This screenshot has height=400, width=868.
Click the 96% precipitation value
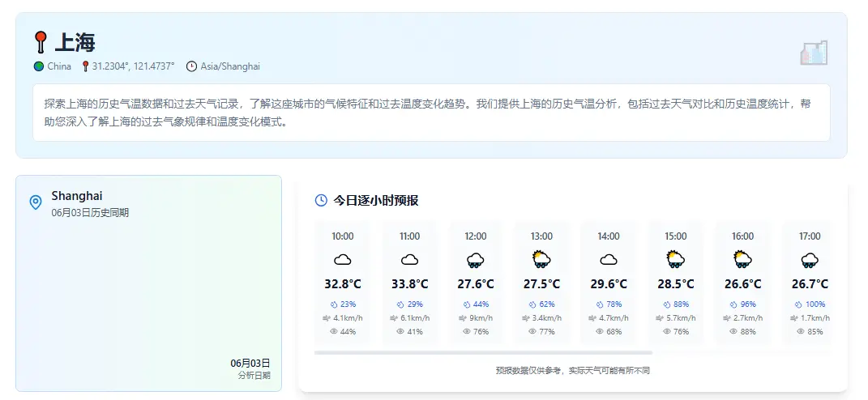(x=748, y=304)
